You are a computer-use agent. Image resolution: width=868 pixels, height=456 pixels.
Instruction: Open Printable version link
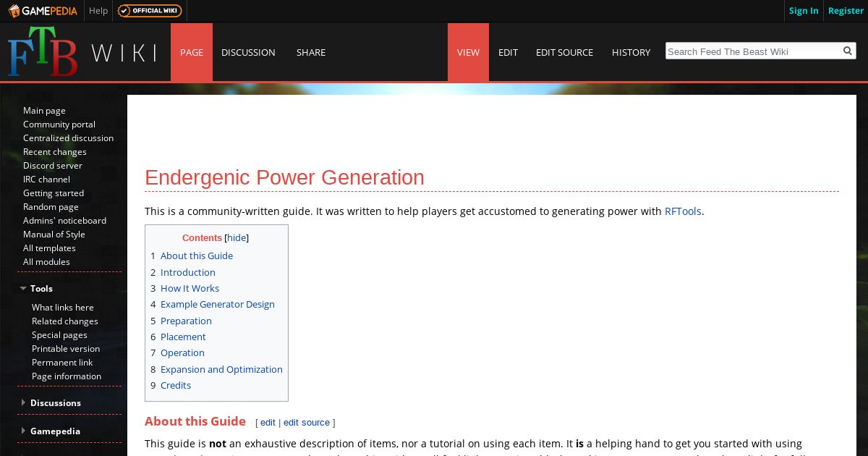point(66,348)
